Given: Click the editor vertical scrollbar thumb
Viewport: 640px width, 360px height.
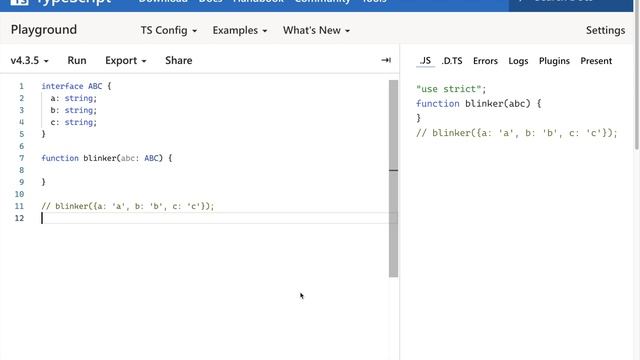Looking at the screenshot, I should point(393,178).
